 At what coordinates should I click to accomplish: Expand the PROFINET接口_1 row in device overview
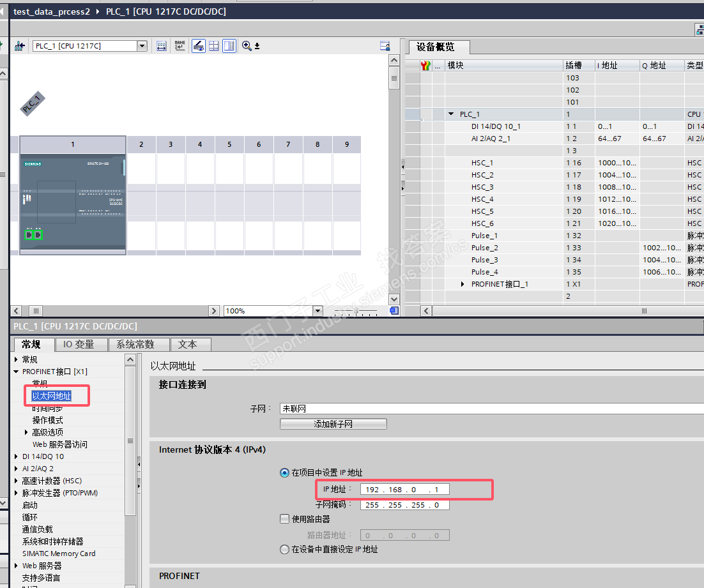coord(463,284)
